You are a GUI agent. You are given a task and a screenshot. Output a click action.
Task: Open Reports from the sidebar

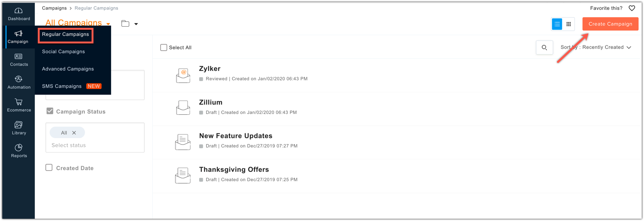point(19,151)
